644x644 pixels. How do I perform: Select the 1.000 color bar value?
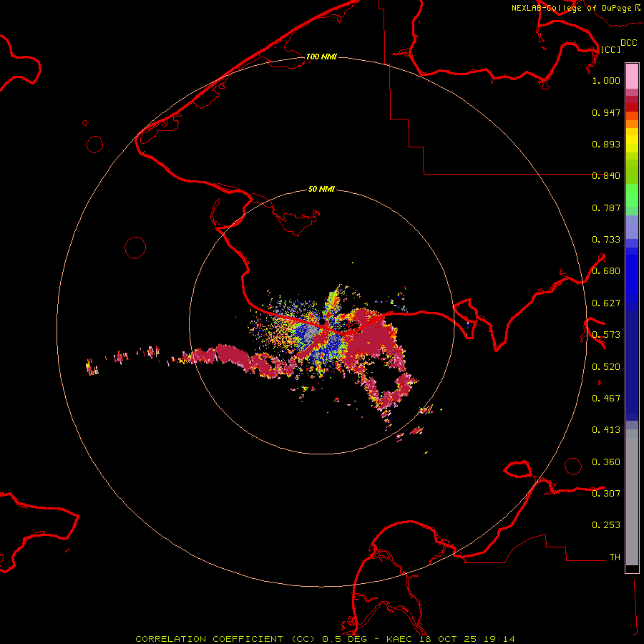[606, 80]
